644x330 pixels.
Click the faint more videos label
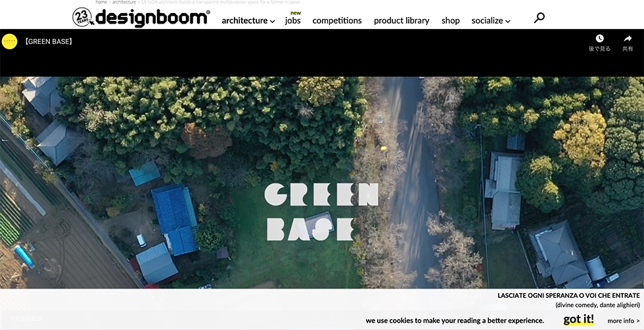point(26,318)
